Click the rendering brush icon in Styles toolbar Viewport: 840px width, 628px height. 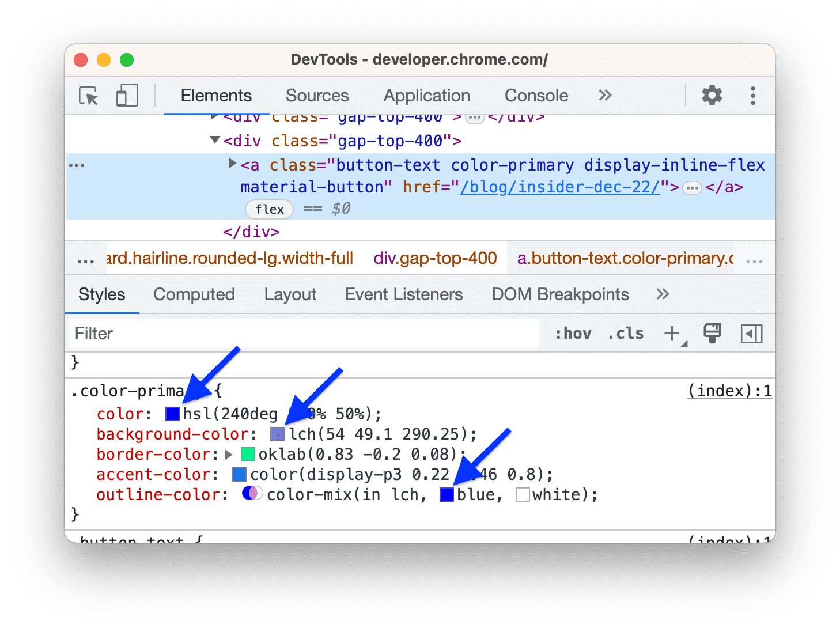(x=712, y=333)
